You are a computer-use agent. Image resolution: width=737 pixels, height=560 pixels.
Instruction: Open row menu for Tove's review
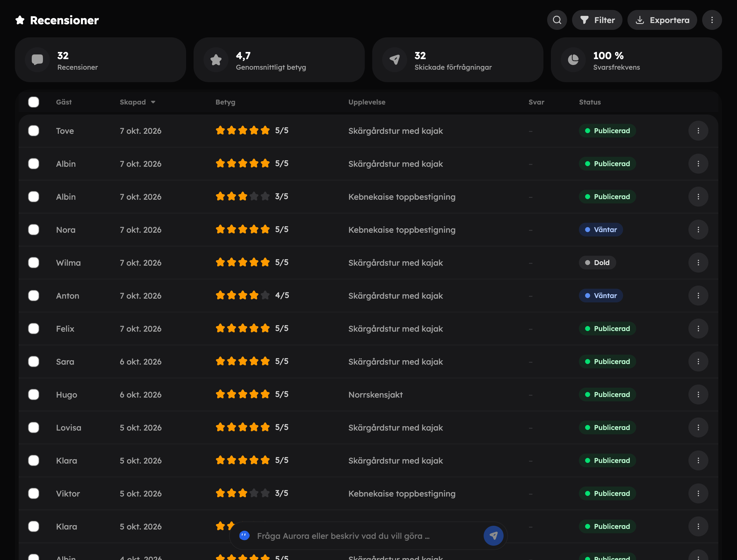point(698,131)
